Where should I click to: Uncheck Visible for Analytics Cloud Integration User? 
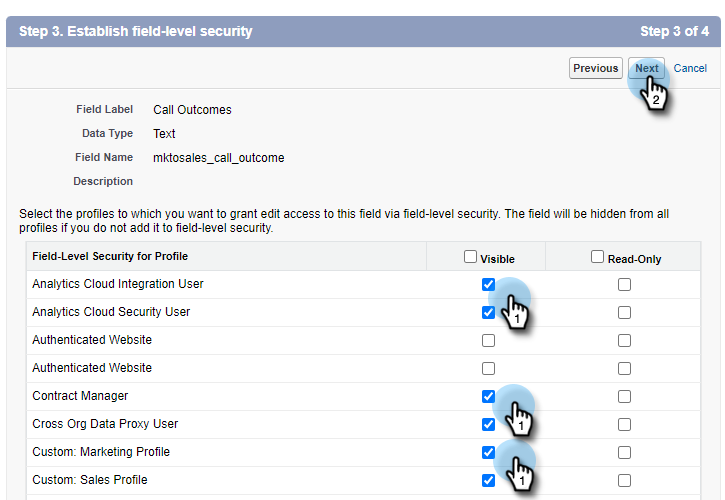pyautogui.click(x=488, y=284)
